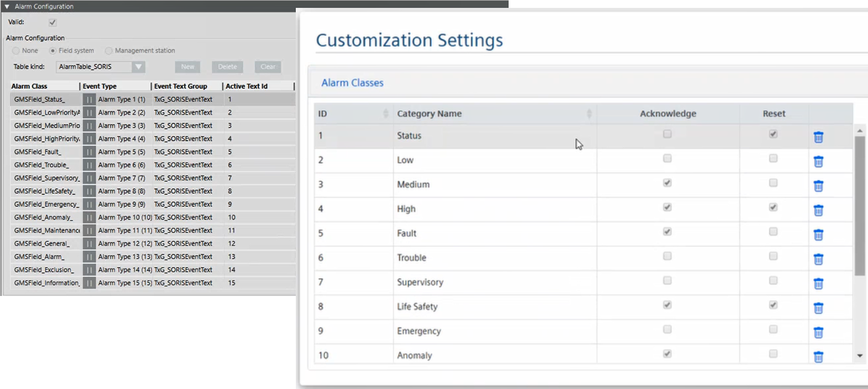The width and height of the screenshot is (868, 389).
Task: Remove Life Safety class with trash icon
Action: pyautogui.click(x=818, y=308)
